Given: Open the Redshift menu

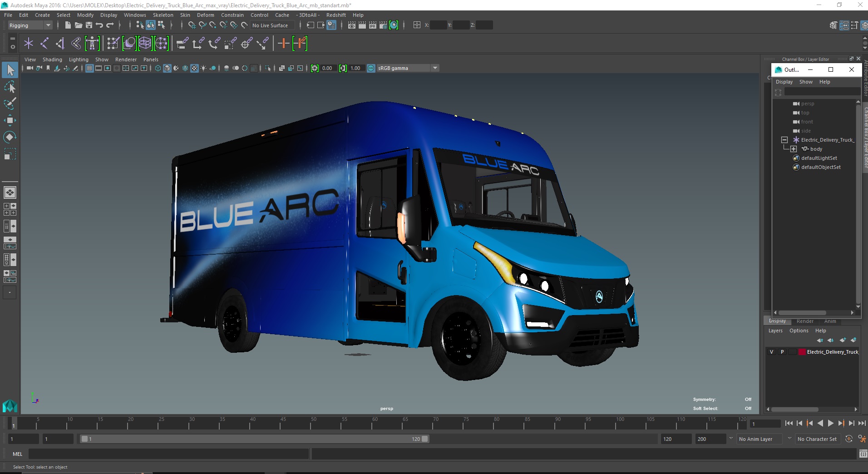Looking at the screenshot, I should 336,15.
